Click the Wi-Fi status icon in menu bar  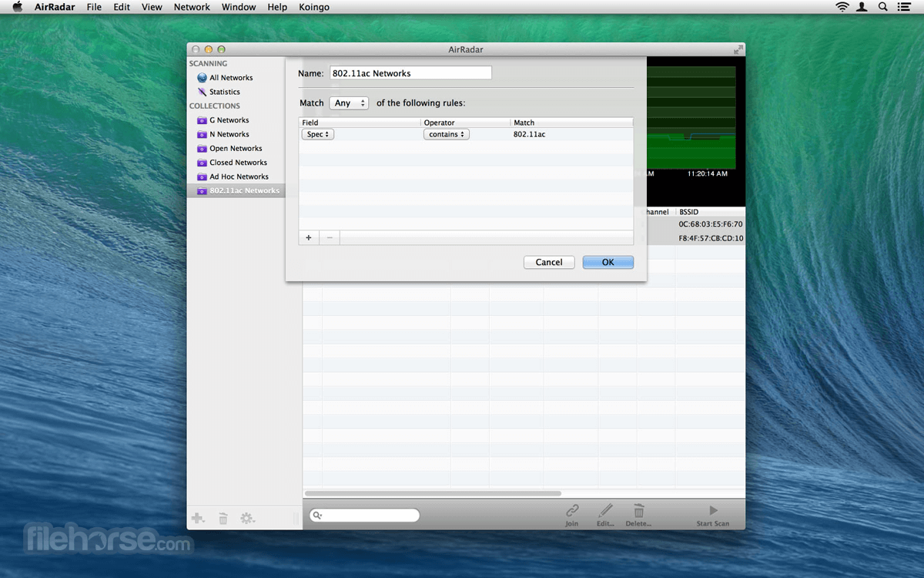pyautogui.click(x=842, y=7)
